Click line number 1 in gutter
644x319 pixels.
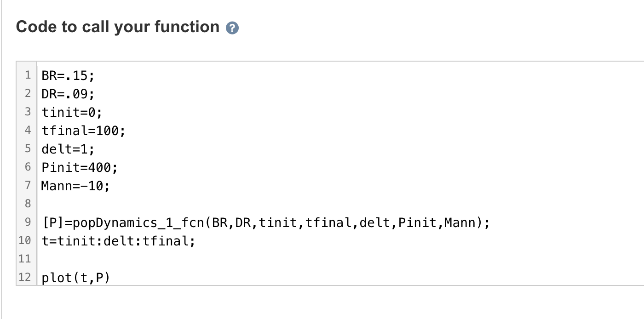click(x=28, y=75)
